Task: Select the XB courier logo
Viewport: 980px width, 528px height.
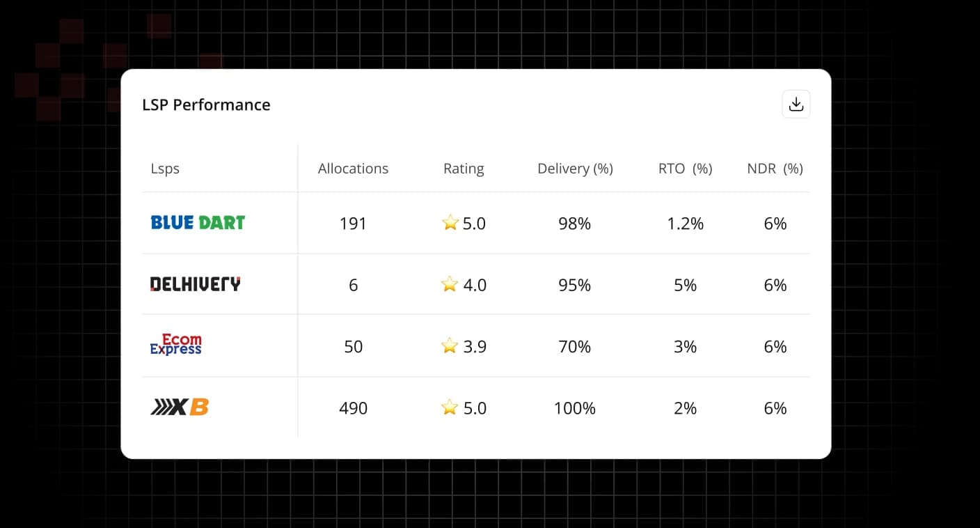Action: pos(180,407)
